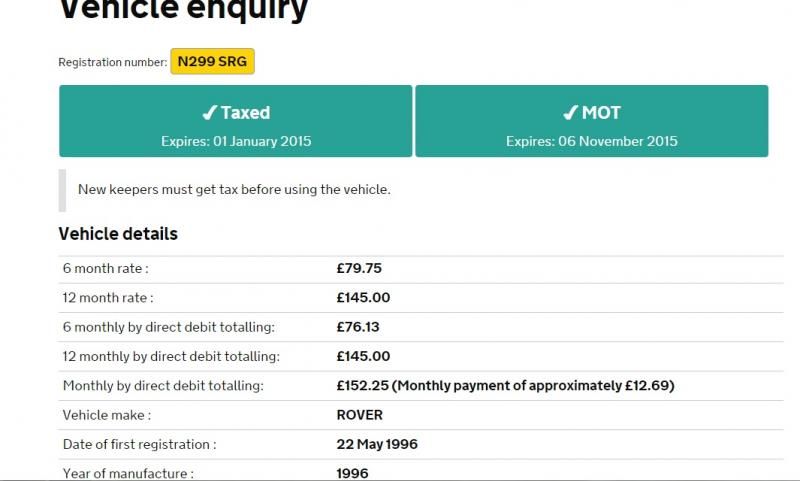Click the Taxed status checkmark icon

click(210, 112)
